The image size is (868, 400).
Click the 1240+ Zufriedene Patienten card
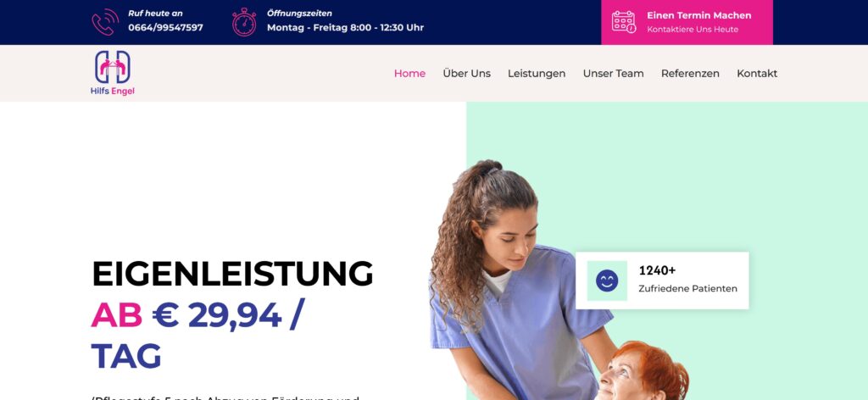coord(662,281)
